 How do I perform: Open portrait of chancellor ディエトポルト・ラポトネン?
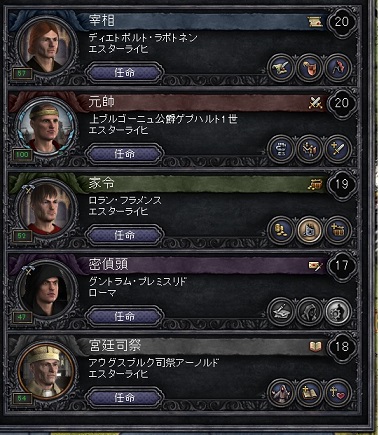(x=47, y=45)
